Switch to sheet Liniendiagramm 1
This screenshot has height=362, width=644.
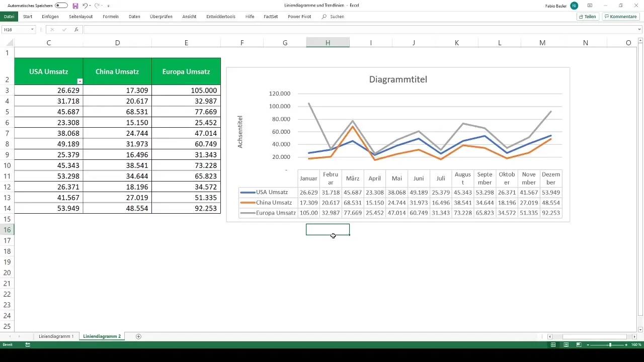[56, 336]
